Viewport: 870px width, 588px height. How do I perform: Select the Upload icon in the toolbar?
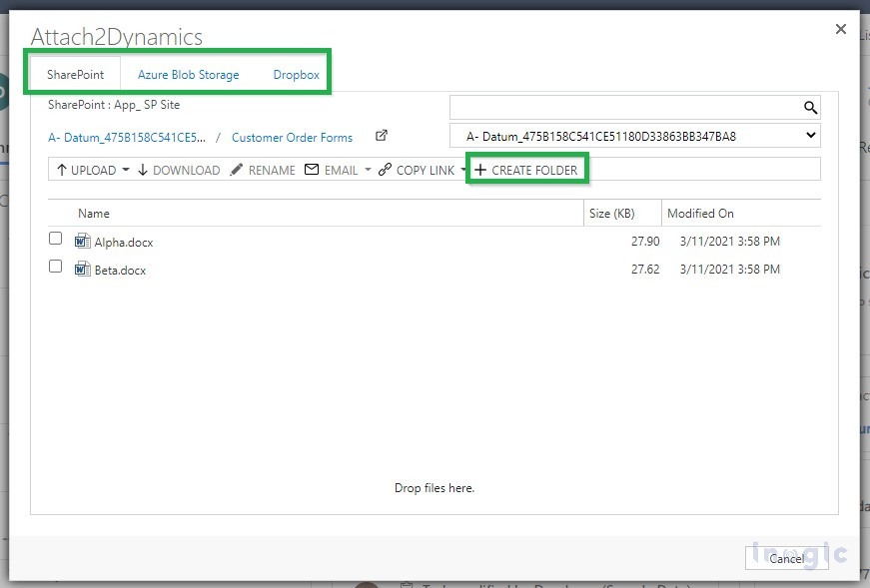tap(63, 170)
